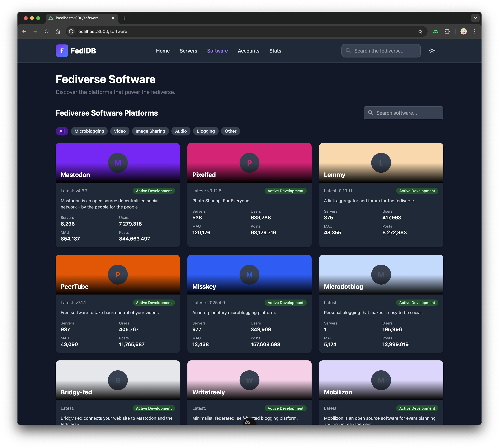Open the Chrome profile avatar
Image resolution: width=499 pixels, height=448 pixels.
[x=463, y=32]
